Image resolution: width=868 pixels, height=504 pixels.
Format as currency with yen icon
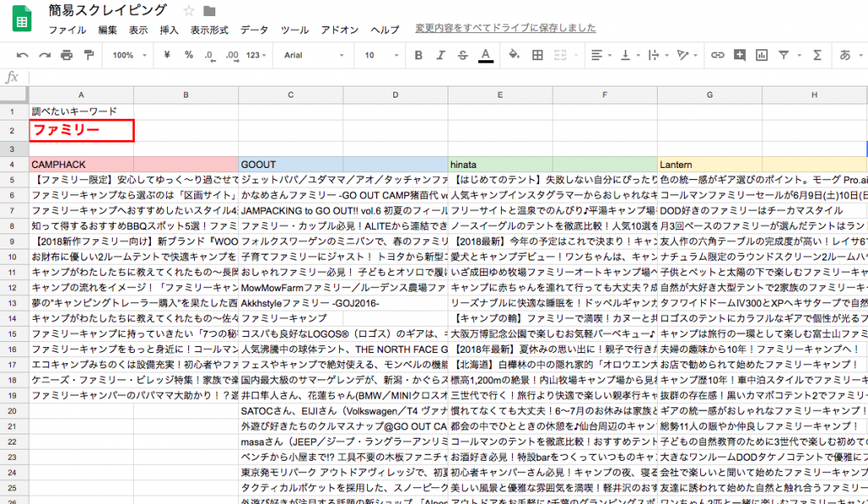pyautogui.click(x=167, y=55)
